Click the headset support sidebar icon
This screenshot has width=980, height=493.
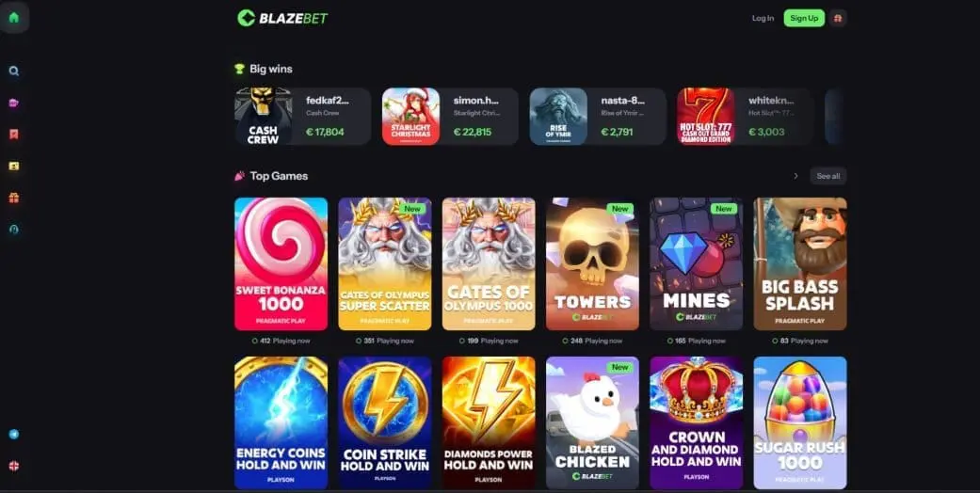pyautogui.click(x=14, y=230)
